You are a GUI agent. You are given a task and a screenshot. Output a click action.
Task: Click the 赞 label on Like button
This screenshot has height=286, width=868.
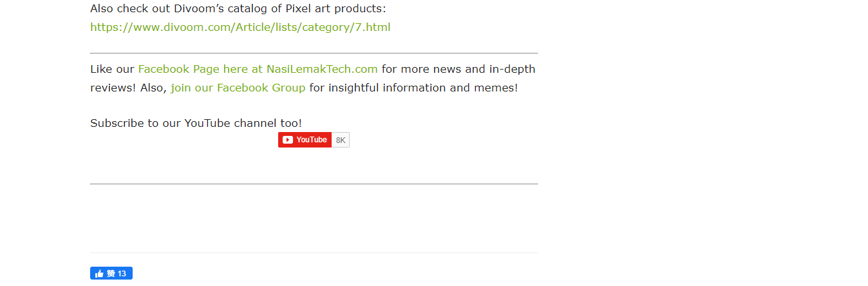click(x=111, y=274)
